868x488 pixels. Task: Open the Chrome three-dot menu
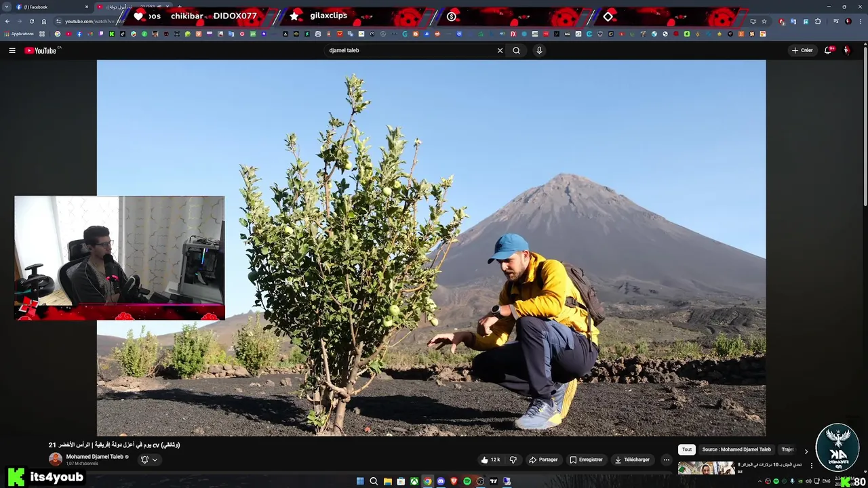click(861, 21)
